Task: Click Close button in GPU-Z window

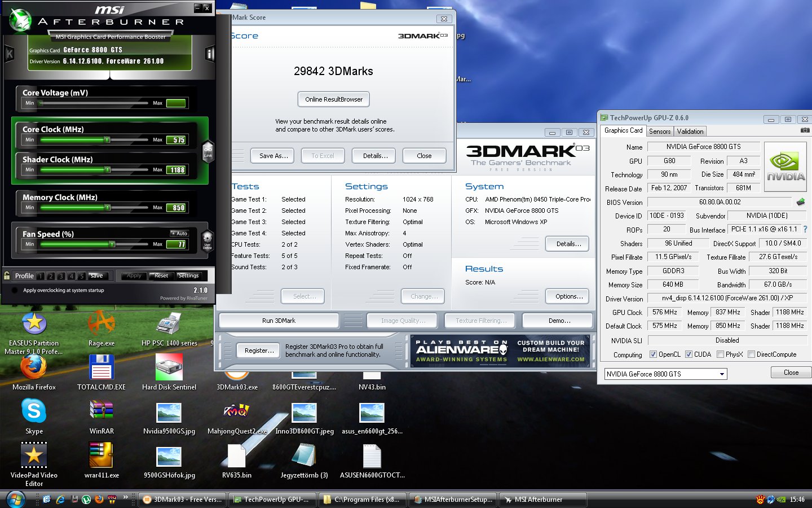Action: pos(791,373)
